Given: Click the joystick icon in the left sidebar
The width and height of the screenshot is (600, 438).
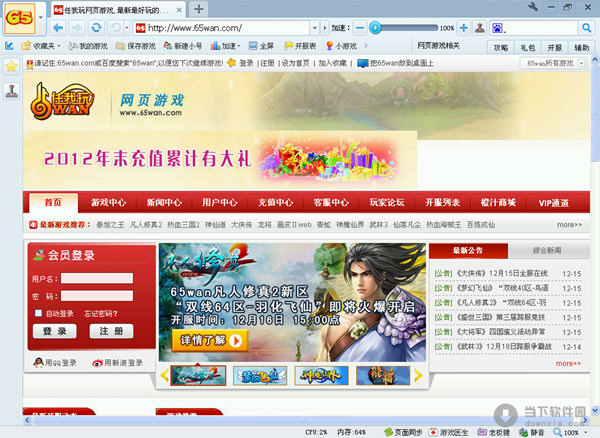Looking at the screenshot, I should click(11, 91).
